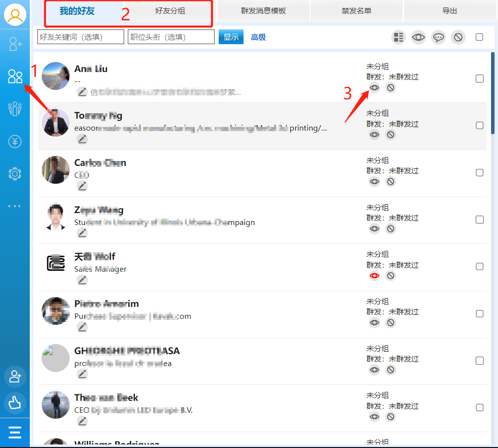This screenshot has width=498, height=448.
Task: Click the 好友关键词 input field
Action: [x=81, y=37]
